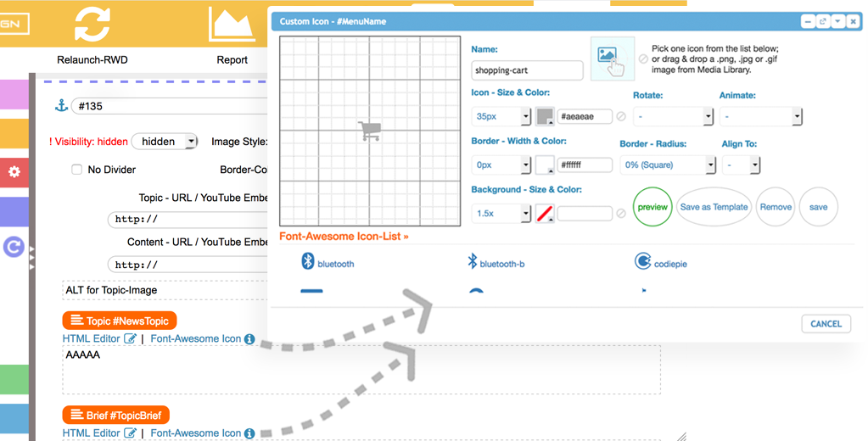The image size is (868, 441).
Task: Select the orange Topic #NewsTopic tab
Action: tap(120, 321)
